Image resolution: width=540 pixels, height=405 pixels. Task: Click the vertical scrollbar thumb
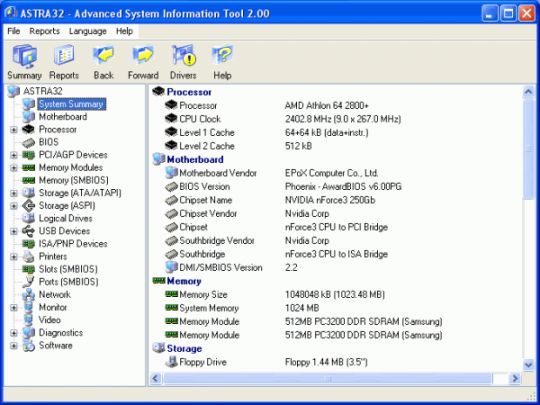coord(528,149)
